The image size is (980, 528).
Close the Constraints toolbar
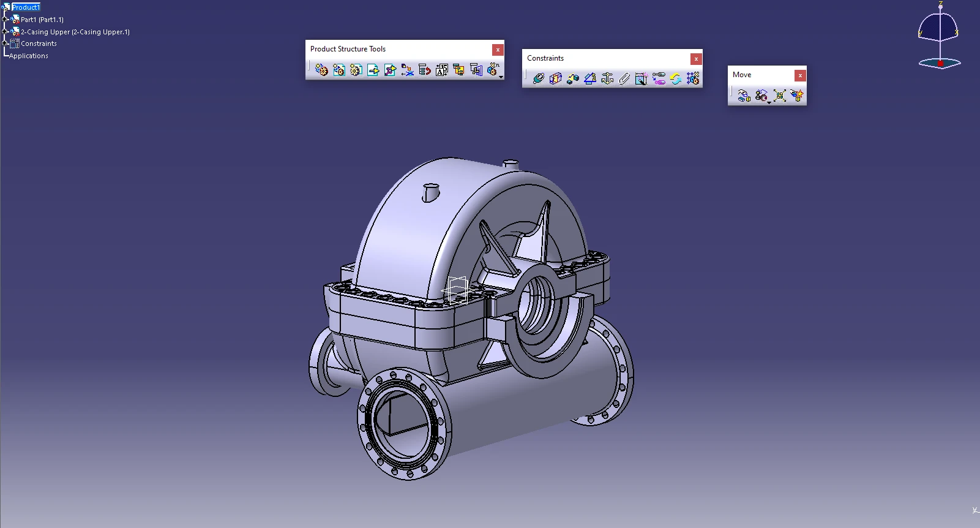(696, 59)
